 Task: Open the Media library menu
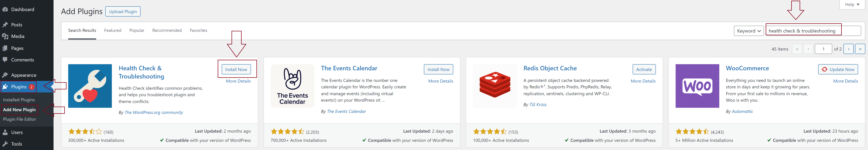point(18,36)
